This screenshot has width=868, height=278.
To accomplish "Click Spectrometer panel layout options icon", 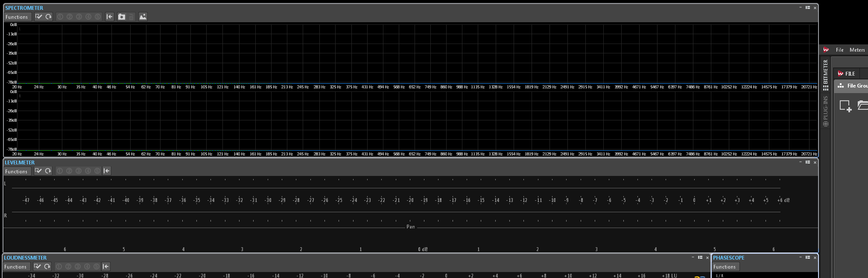I will (808, 8).
